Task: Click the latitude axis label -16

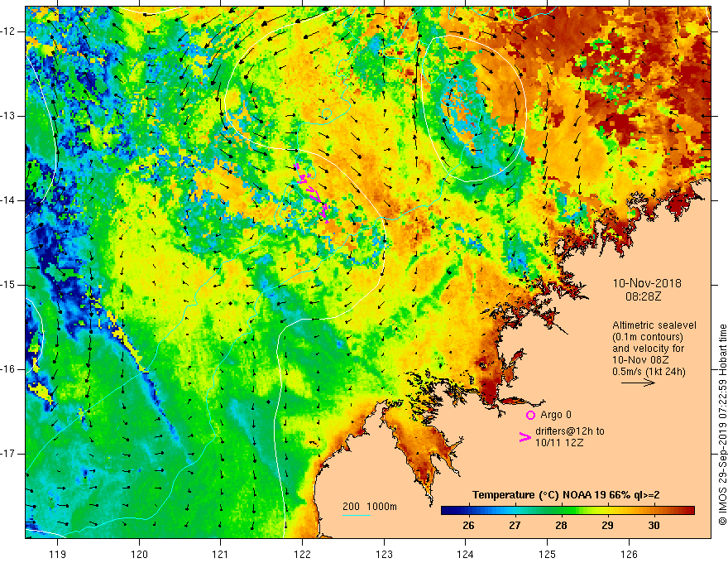Action: pos(9,369)
